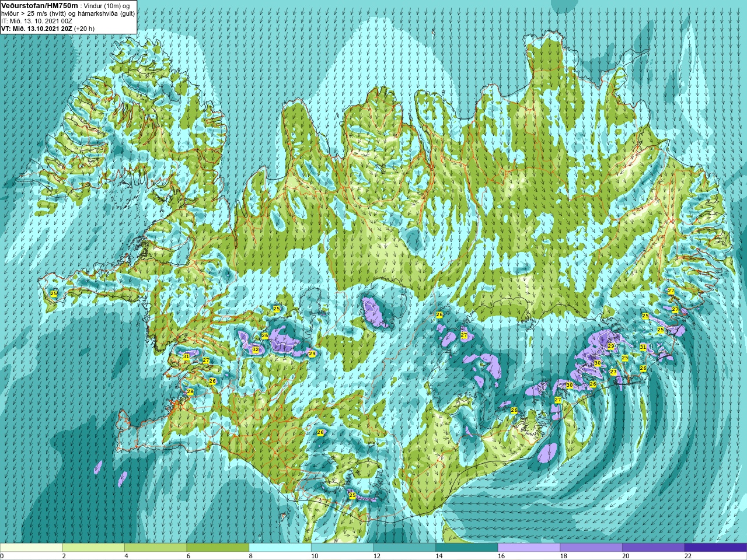Screen dimensions: 747x560
Task: Select the dark indigo legend swatch above 22
Action: coord(715,548)
